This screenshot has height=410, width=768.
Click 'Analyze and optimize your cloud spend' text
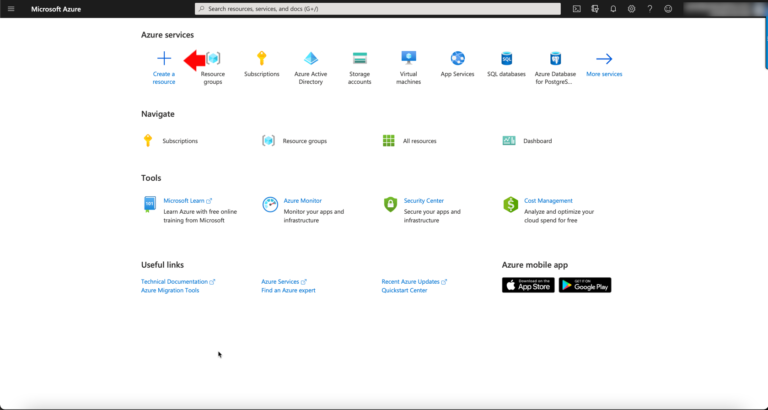pos(559,216)
